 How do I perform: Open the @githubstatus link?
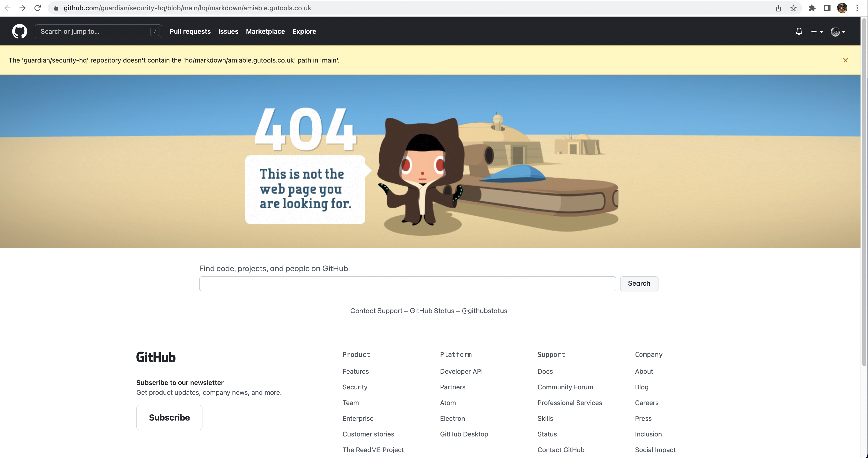point(484,311)
